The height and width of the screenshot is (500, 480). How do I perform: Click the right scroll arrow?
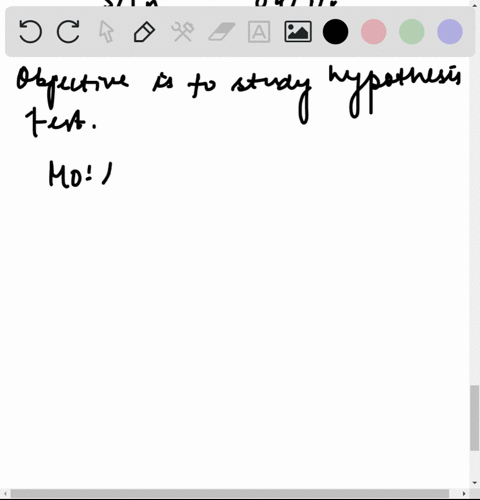[x=464, y=493]
